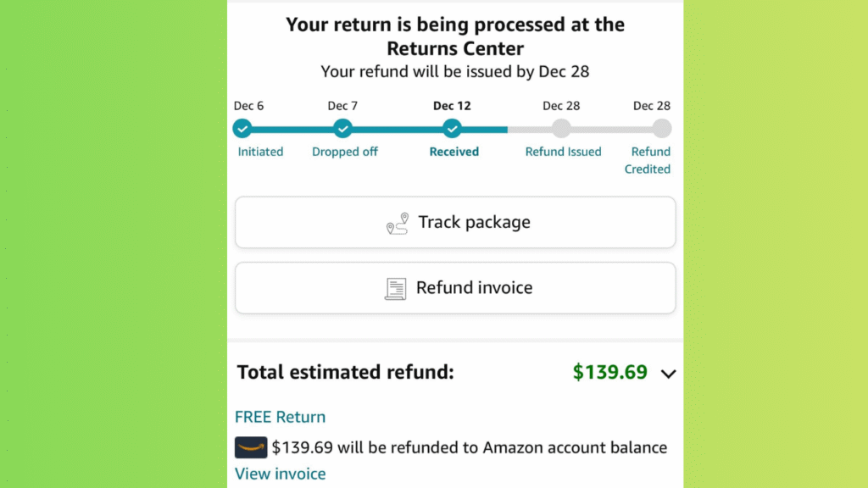Screen dimensions: 868x488
Task: Click the Dropped off checkmark circle
Action: click(342, 129)
